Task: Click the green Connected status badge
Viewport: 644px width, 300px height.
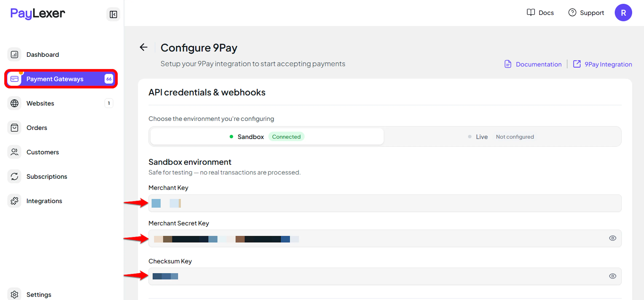Action: 286,137
